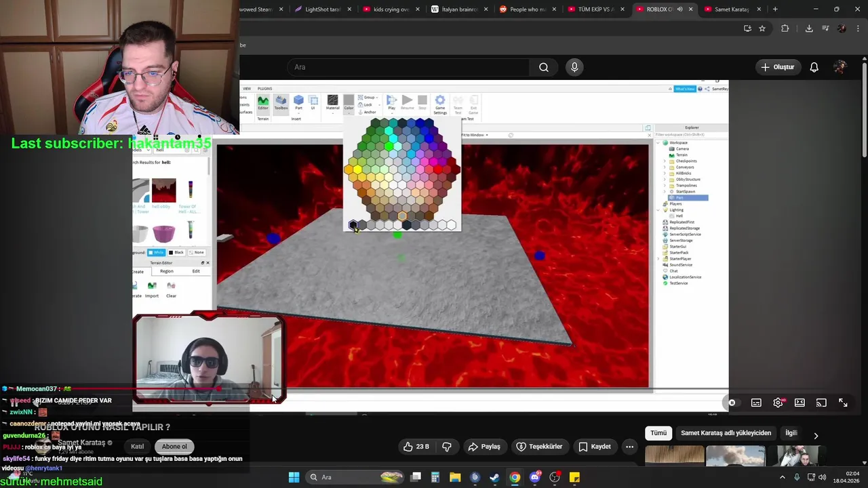Image resolution: width=868 pixels, height=488 pixels.
Task: Click YouTube search magnifier button
Action: (544, 67)
